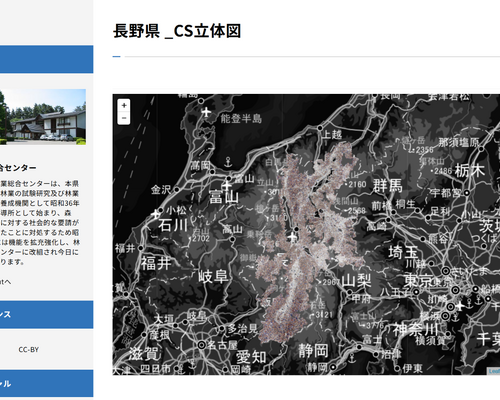Click the 静岡 prefecture label
The width and height of the screenshot is (500, 400).
coord(313,351)
